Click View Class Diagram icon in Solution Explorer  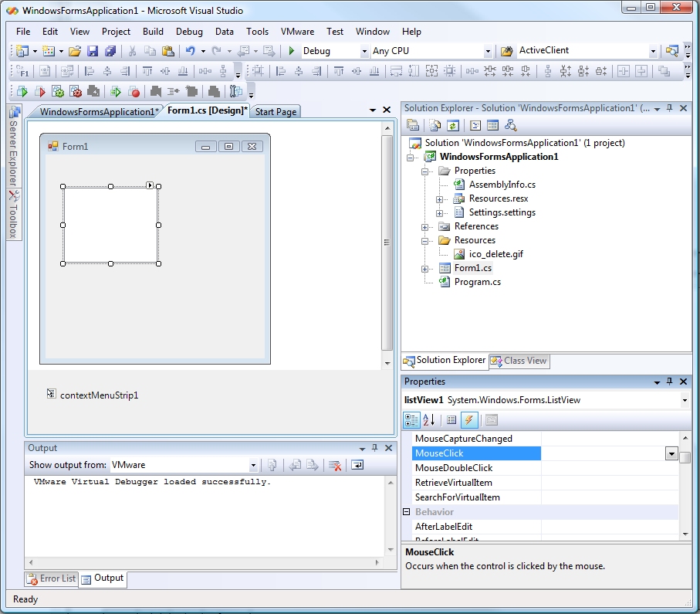click(x=510, y=125)
